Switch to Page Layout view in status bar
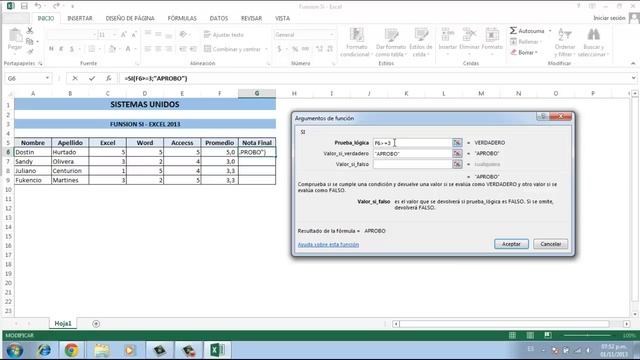The width and height of the screenshot is (640, 360). click(530, 335)
